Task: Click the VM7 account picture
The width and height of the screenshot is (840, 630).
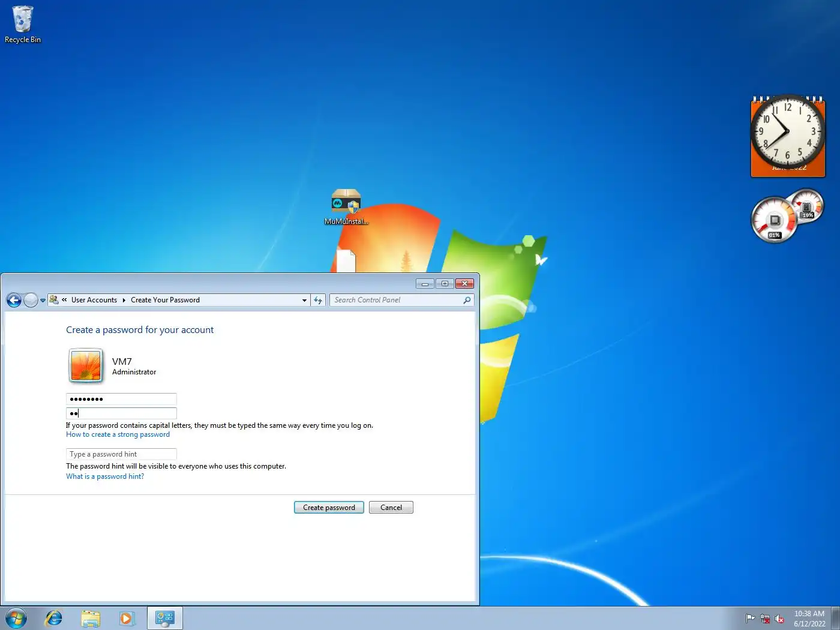Action: (86, 365)
